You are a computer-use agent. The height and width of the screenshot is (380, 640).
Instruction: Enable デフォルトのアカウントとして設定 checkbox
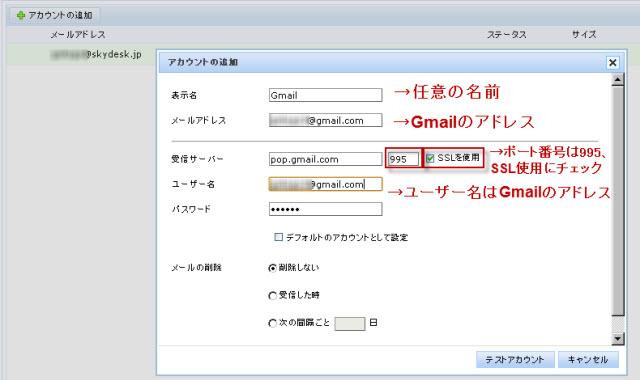click(278, 237)
